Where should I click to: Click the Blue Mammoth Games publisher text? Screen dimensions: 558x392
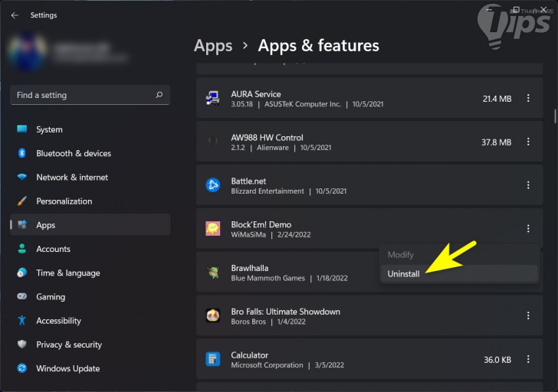[268, 278]
